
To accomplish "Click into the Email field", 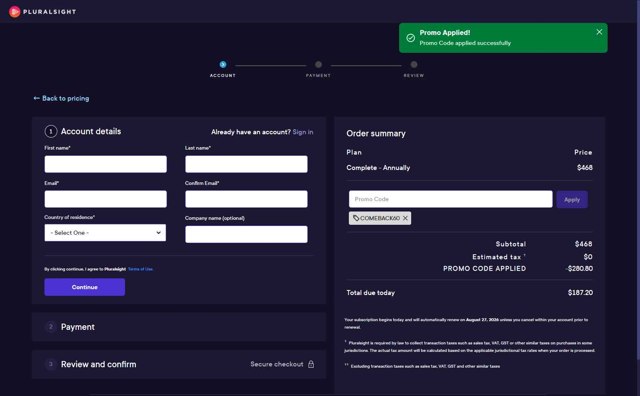I will click(x=106, y=199).
